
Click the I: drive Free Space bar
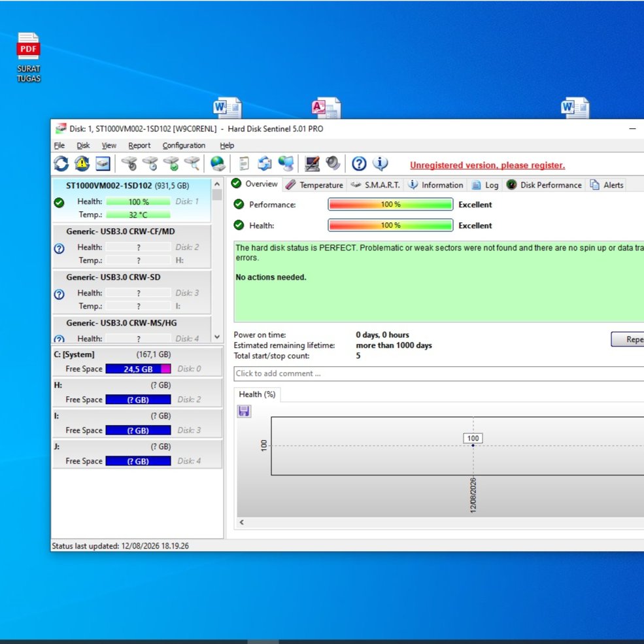pos(138,430)
